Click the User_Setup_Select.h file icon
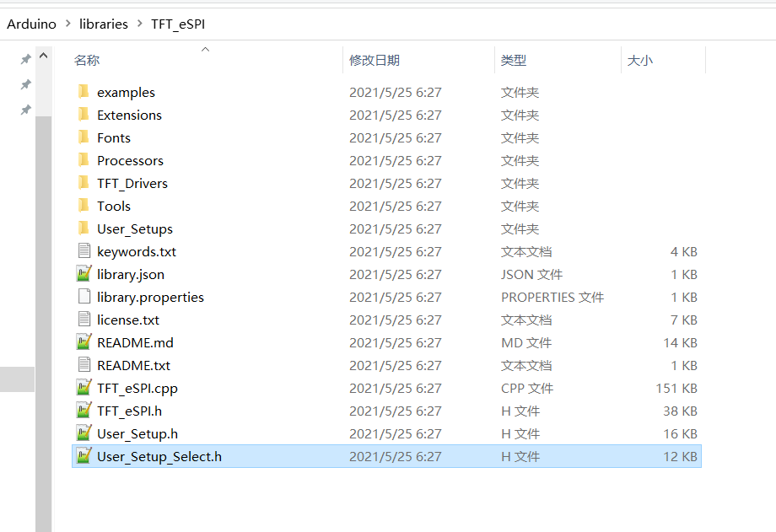Screen dimensions: 776x532 pos(84,456)
